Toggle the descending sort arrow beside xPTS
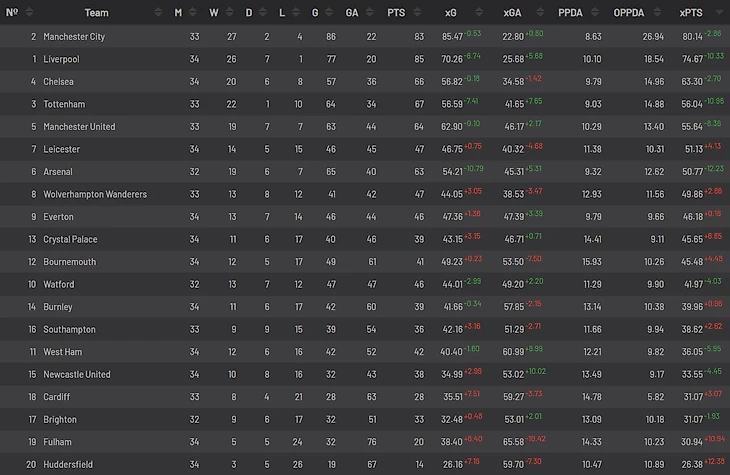 pos(721,15)
